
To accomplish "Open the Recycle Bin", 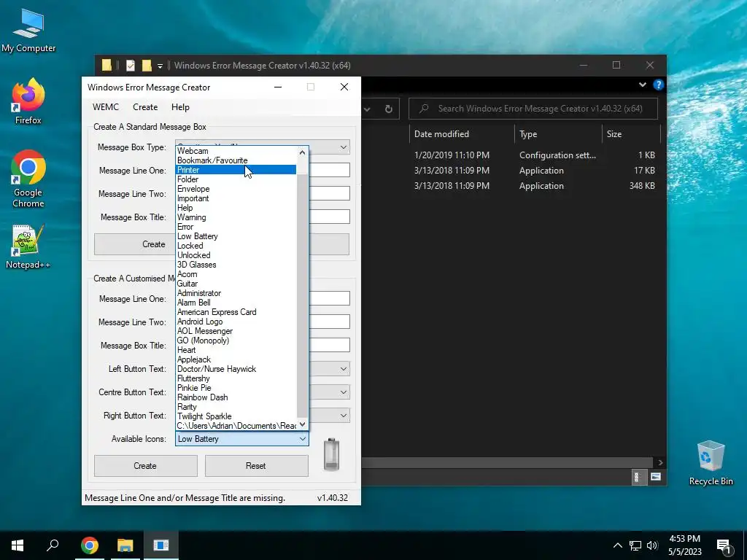I will [x=711, y=463].
